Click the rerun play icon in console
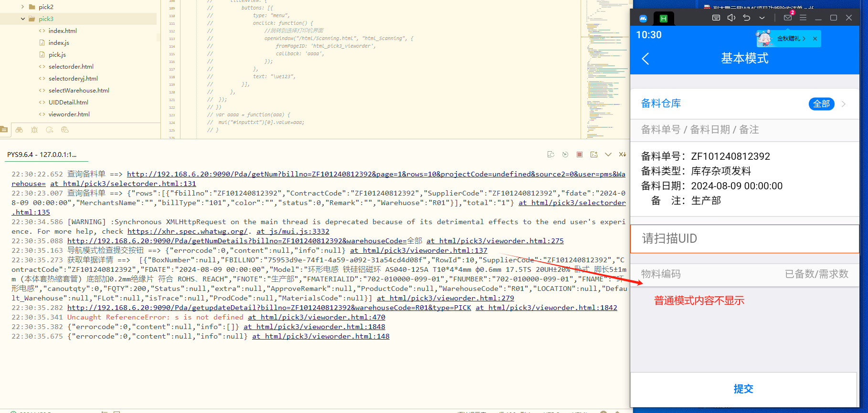 [x=565, y=155]
